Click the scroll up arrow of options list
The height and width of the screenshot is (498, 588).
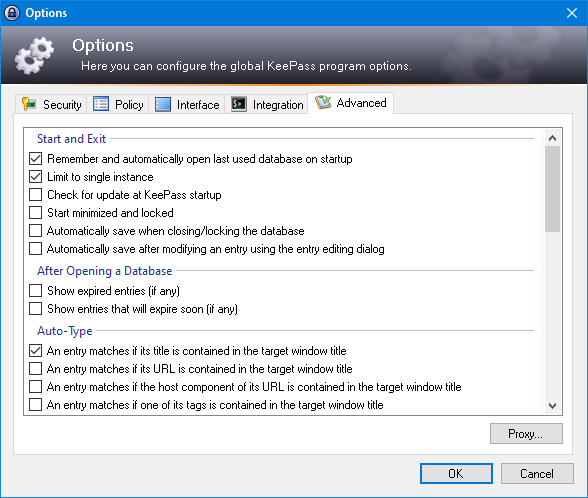(x=552, y=138)
